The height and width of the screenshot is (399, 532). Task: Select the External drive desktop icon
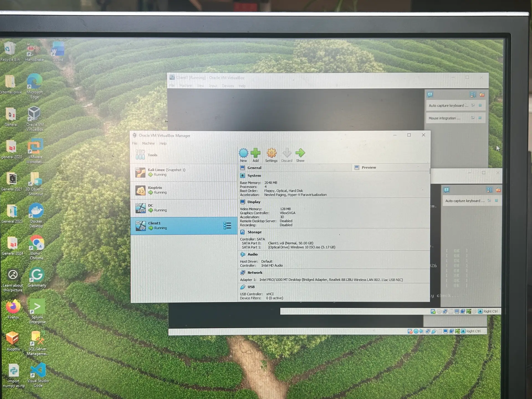click(x=10, y=84)
